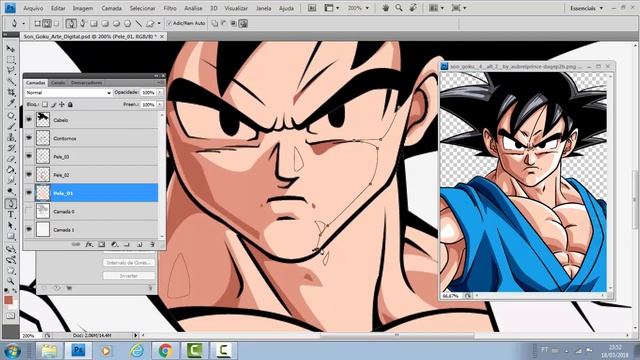
Task: Toggle lock all padlock in Layers panel
Action: click(x=70, y=105)
